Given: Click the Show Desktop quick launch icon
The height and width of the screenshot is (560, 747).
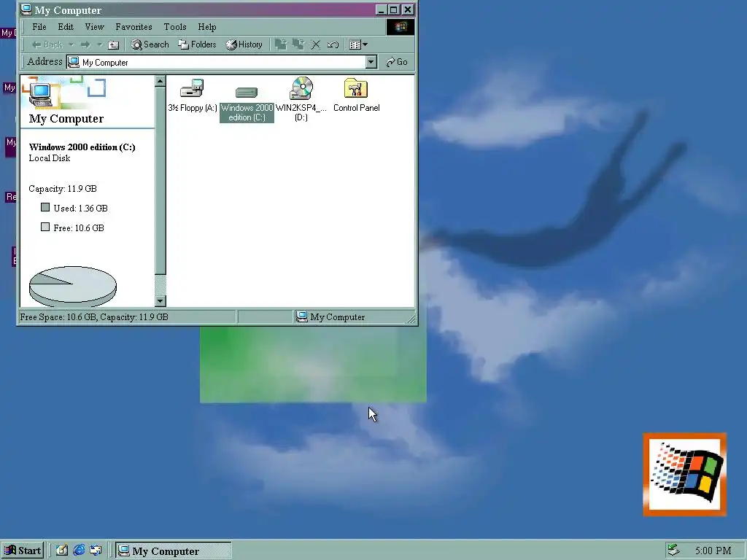Looking at the screenshot, I should pyautogui.click(x=62, y=551).
